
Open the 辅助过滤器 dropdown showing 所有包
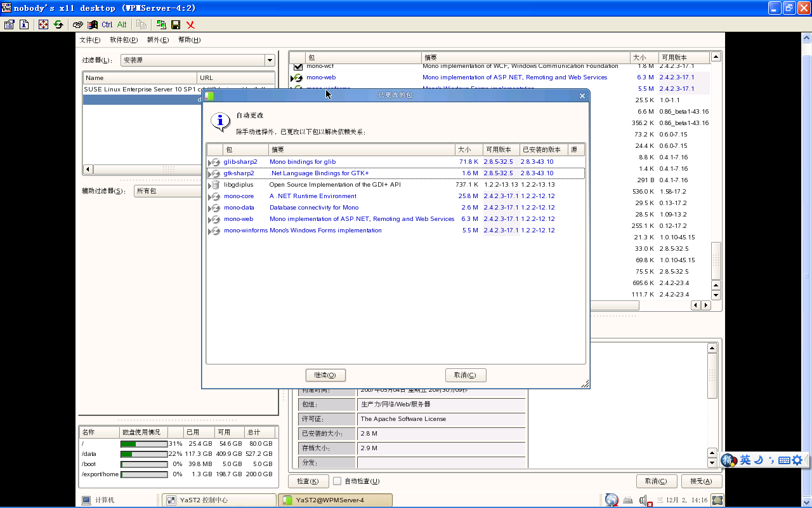pos(168,191)
